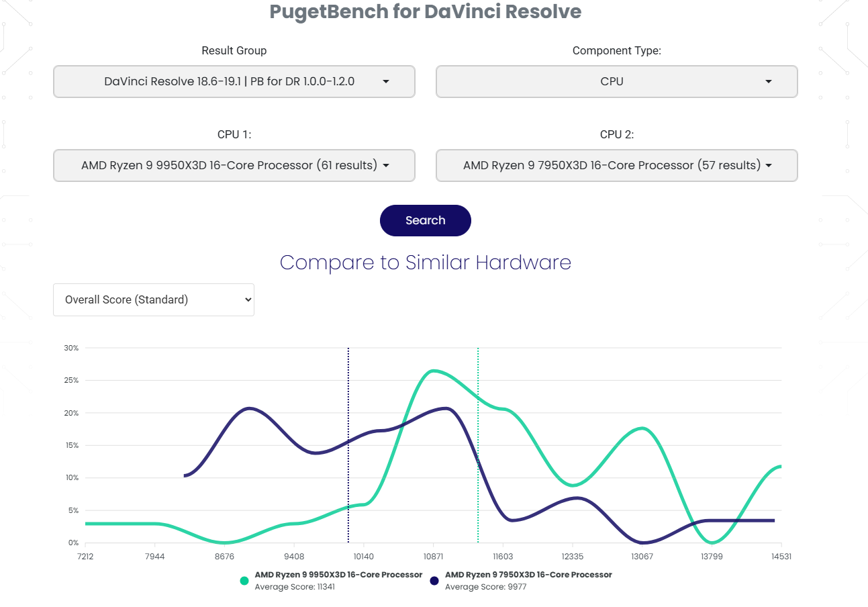The height and width of the screenshot is (607, 868).
Task: Click the CPU 1 dropdown chevron
Action: 385,165
